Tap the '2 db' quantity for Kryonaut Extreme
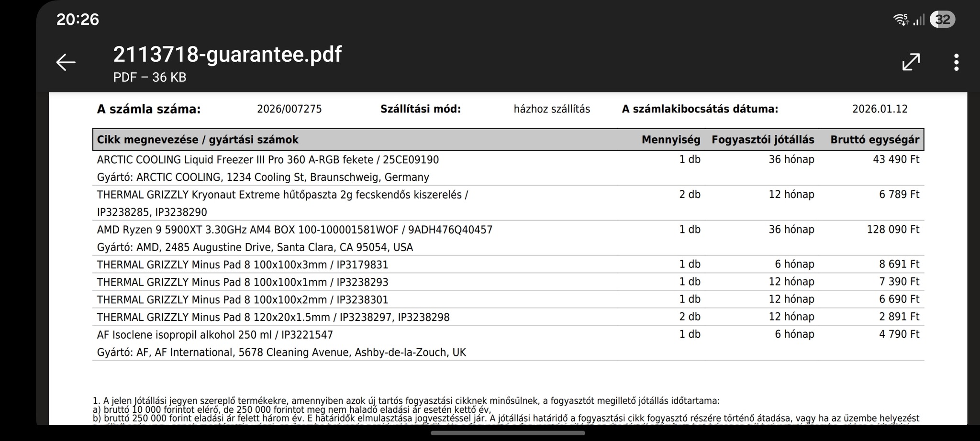 tap(690, 195)
